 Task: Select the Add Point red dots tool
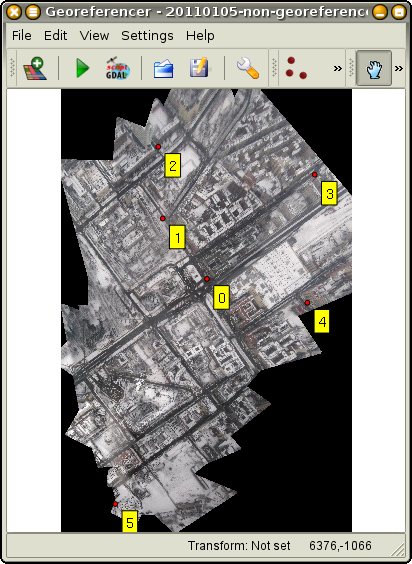296,68
